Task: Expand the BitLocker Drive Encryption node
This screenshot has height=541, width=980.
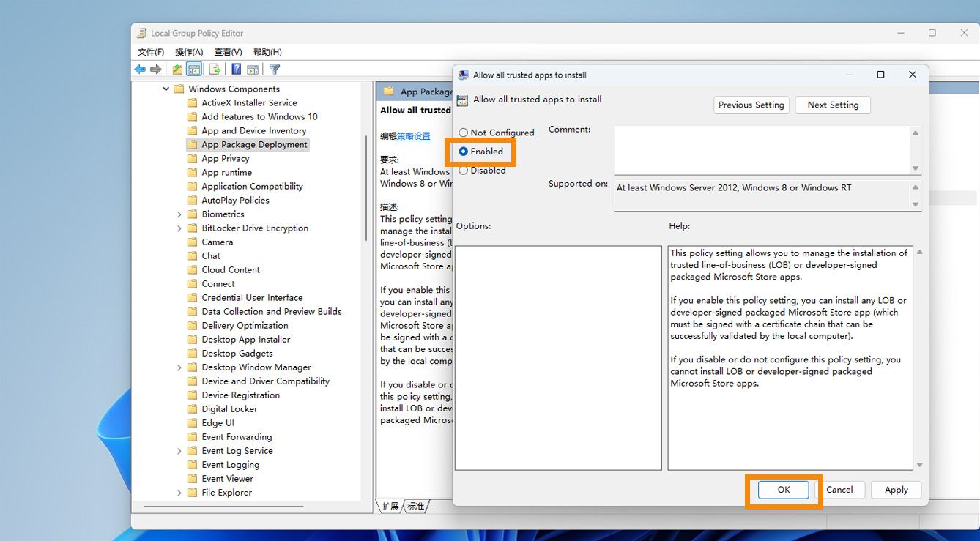Action: [179, 228]
